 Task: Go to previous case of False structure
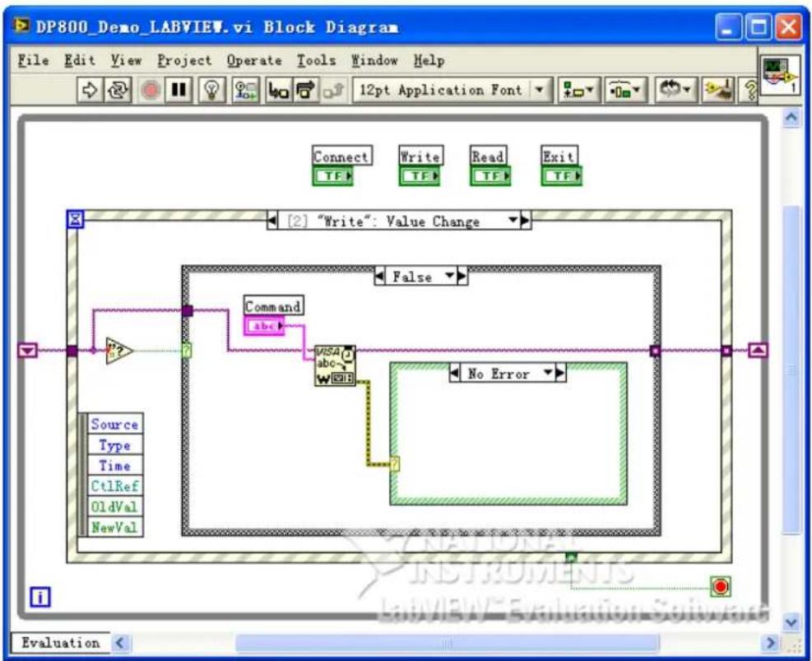379,276
